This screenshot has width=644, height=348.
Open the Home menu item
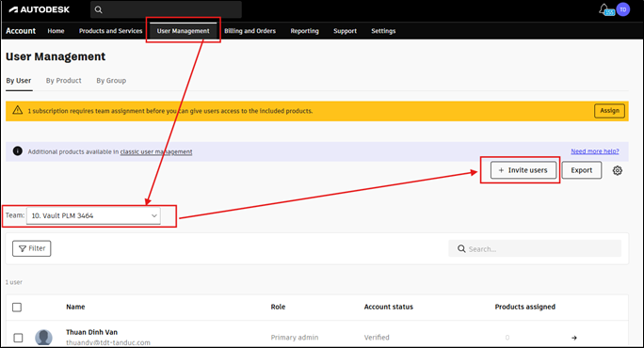coord(56,31)
